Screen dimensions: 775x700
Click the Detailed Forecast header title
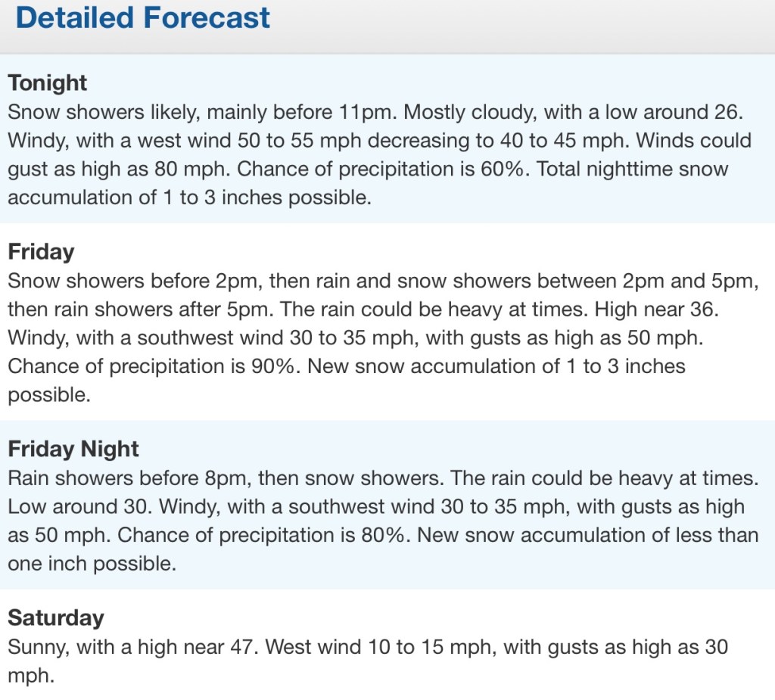pos(142,17)
